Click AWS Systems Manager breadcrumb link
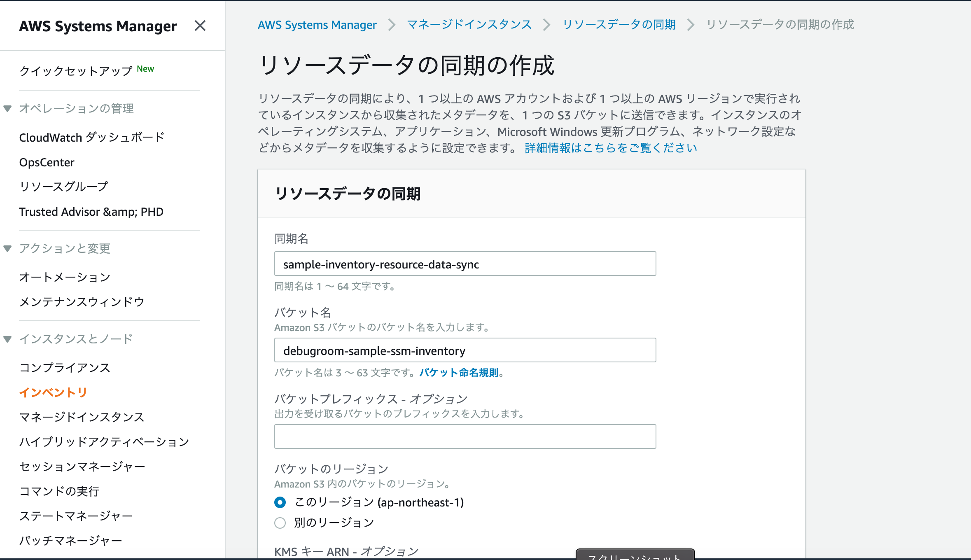This screenshot has width=971, height=560. click(x=317, y=25)
